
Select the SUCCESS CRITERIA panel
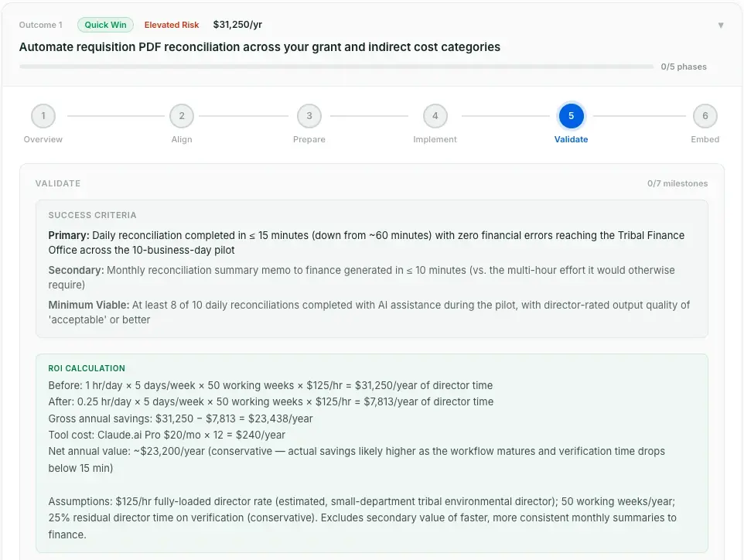tap(371, 268)
